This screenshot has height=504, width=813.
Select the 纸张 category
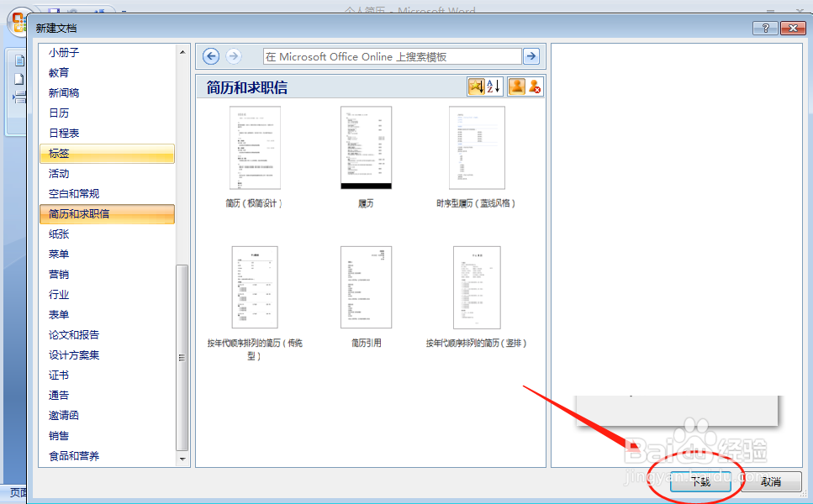[x=108, y=234]
